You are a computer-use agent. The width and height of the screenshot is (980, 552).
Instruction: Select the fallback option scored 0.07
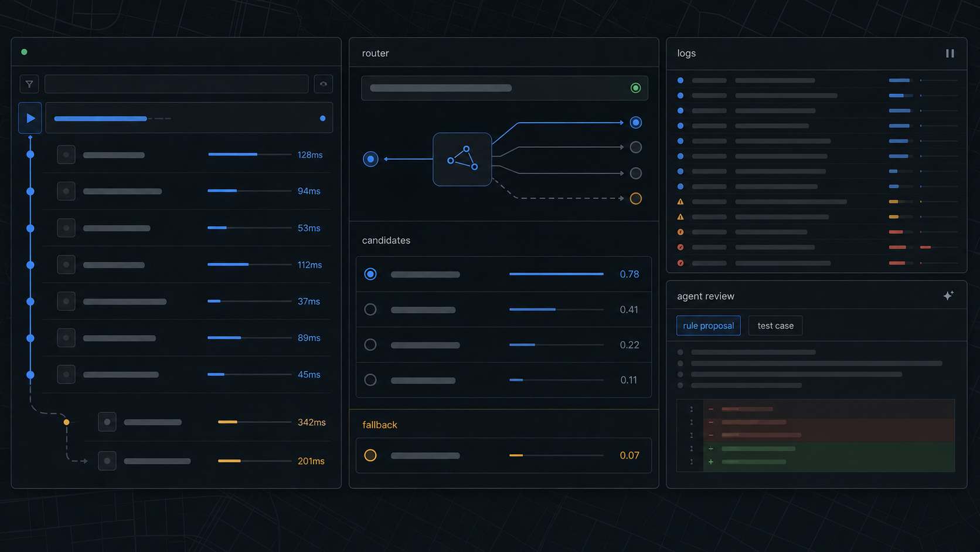click(x=370, y=455)
